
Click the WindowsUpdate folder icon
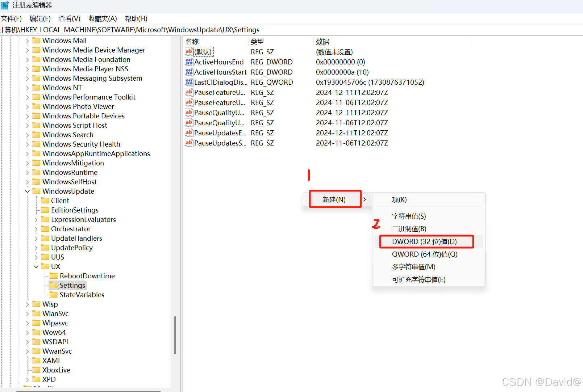pos(36,191)
